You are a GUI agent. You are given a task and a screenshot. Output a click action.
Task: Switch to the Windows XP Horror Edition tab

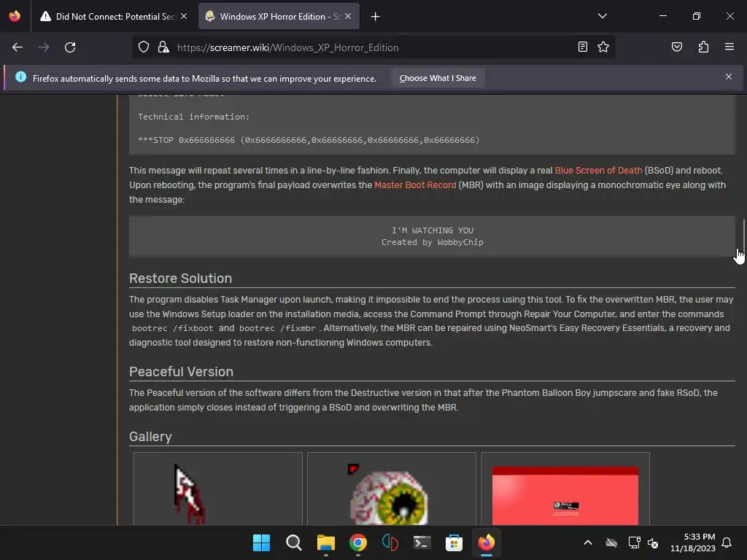point(279,17)
